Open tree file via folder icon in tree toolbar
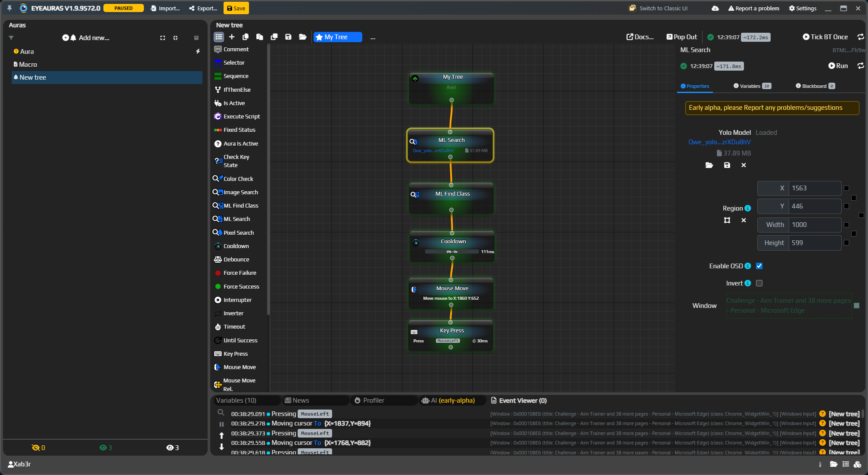Image resolution: width=868 pixels, height=475 pixels. click(x=303, y=37)
